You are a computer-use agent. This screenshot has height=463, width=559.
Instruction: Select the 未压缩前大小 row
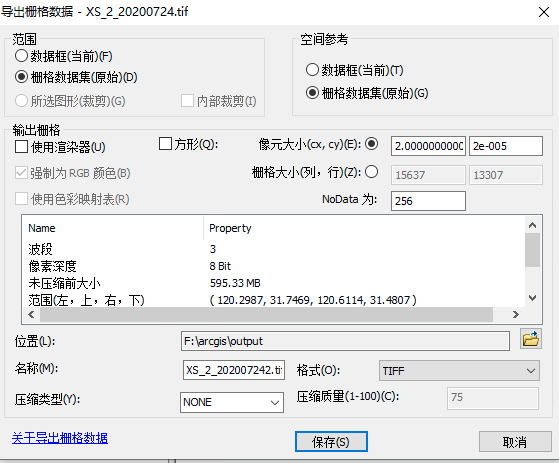274,283
